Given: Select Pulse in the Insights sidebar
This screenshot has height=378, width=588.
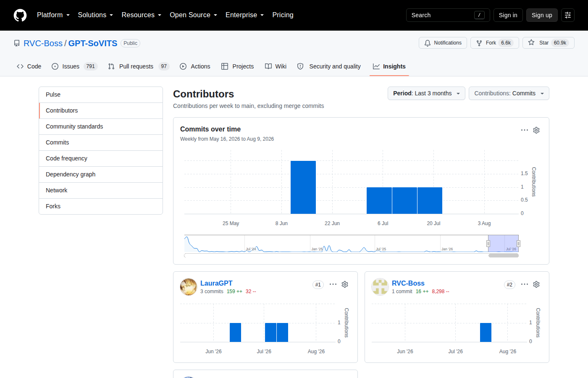Looking at the screenshot, I should [101, 94].
